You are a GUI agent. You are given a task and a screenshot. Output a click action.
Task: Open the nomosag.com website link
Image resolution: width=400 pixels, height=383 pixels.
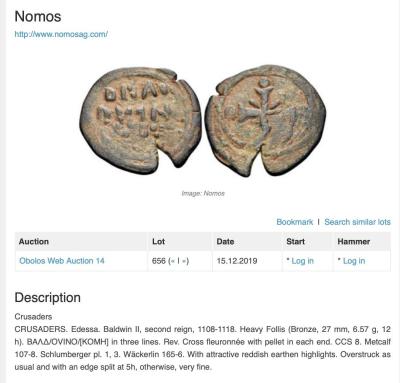point(61,34)
